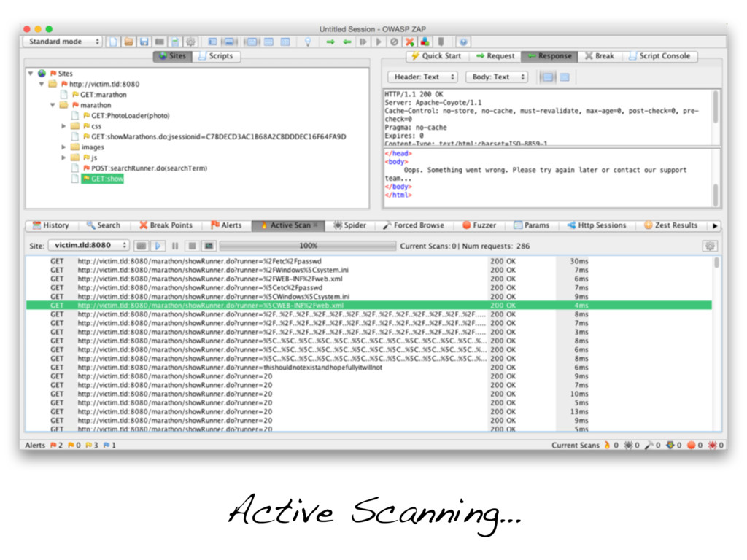This screenshot has width=747, height=560.
Task: Click the full layout icon left of the light bulb
Action: click(x=285, y=42)
